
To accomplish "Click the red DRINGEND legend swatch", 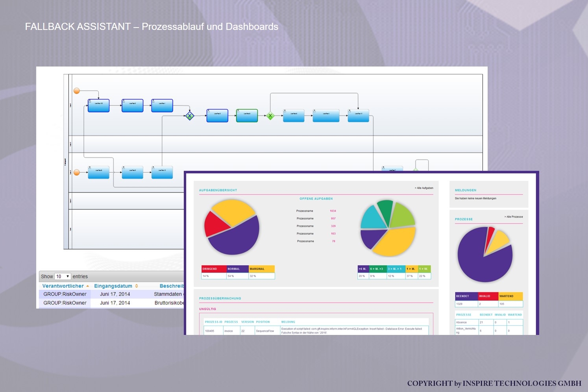I will [214, 269].
